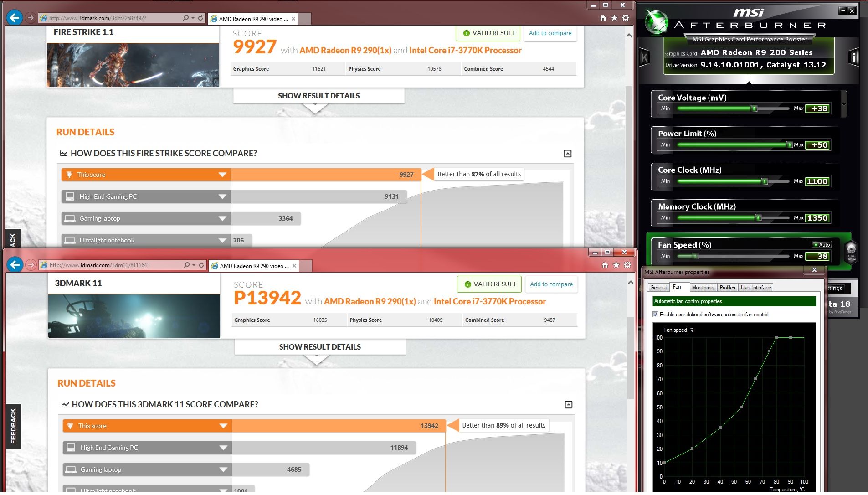Click the Memory Clock slider handle
This screenshot has height=495, width=868.
click(x=759, y=218)
